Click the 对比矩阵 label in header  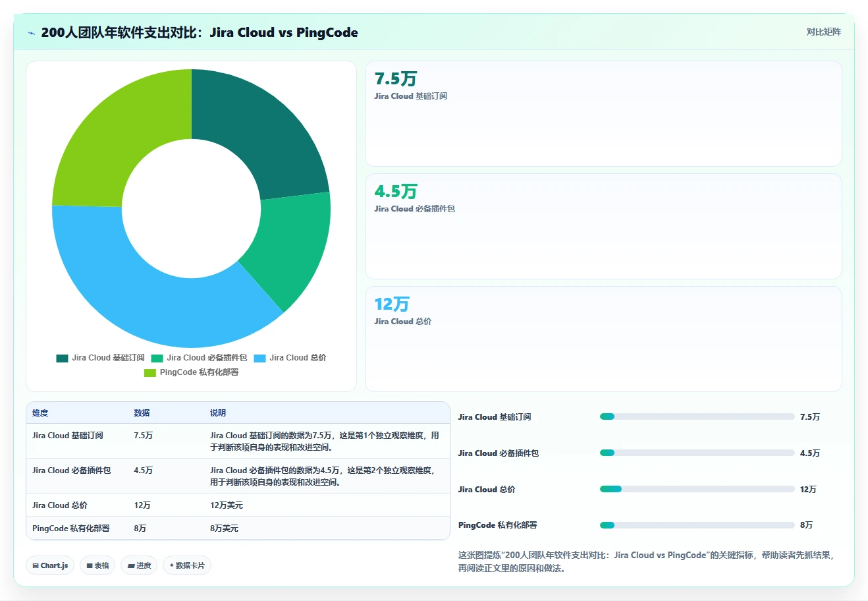[x=823, y=32]
